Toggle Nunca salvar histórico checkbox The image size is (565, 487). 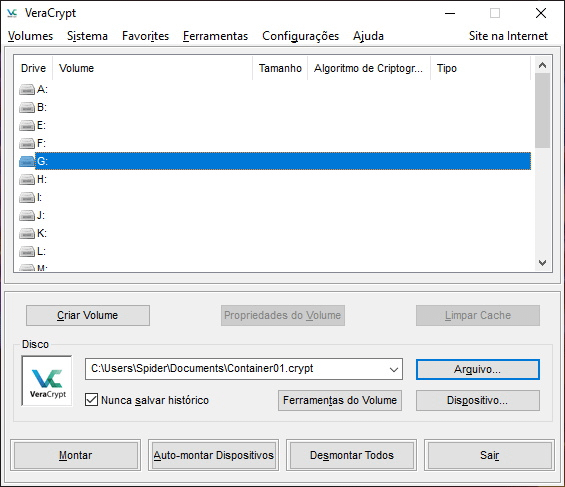click(x=92, y=400)
